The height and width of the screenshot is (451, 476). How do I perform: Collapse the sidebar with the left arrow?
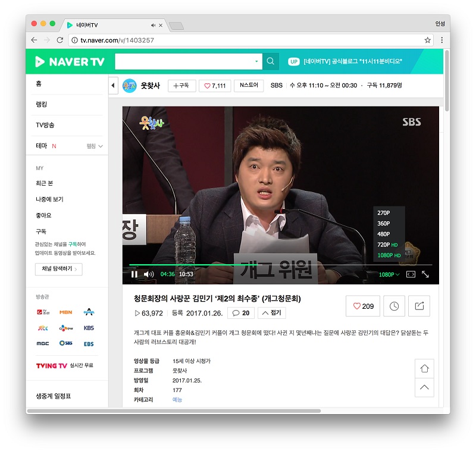[113, 86]
